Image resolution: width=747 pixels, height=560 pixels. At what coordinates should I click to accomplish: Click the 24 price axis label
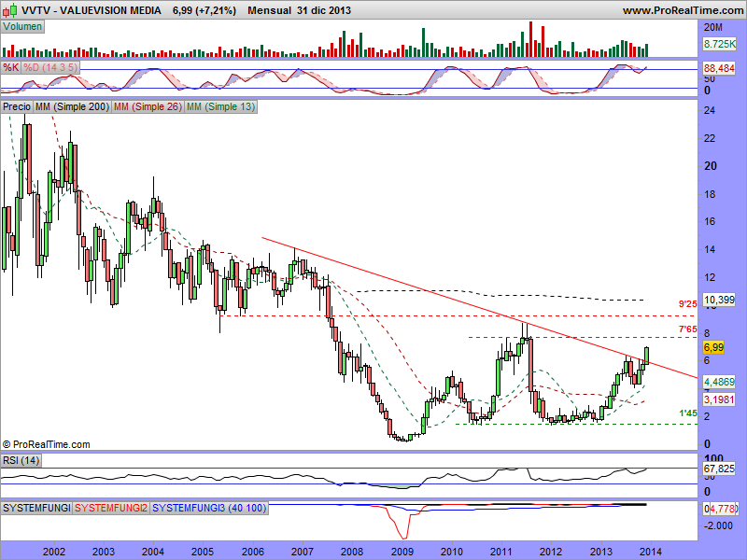click(x=710, y=110)
